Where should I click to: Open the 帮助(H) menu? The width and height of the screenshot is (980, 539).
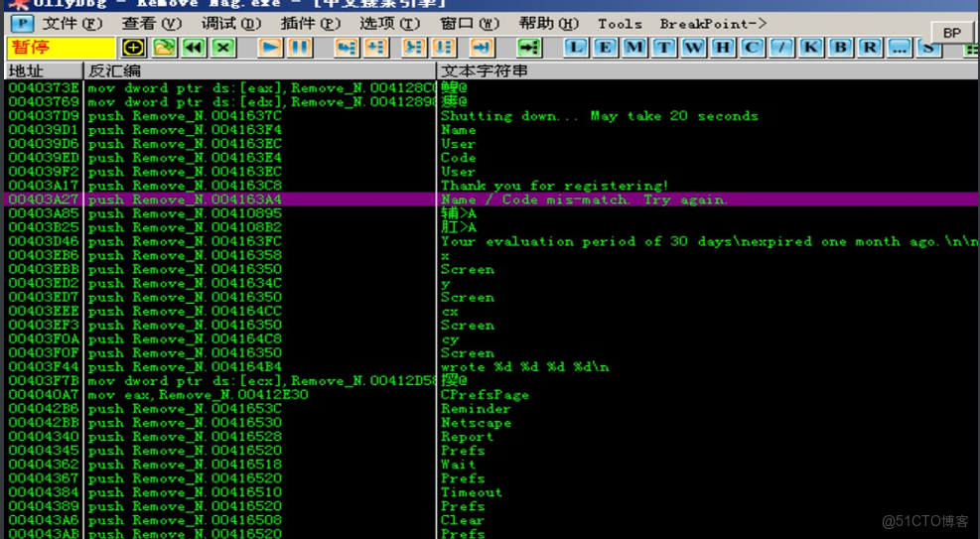[x=549, y=24]
